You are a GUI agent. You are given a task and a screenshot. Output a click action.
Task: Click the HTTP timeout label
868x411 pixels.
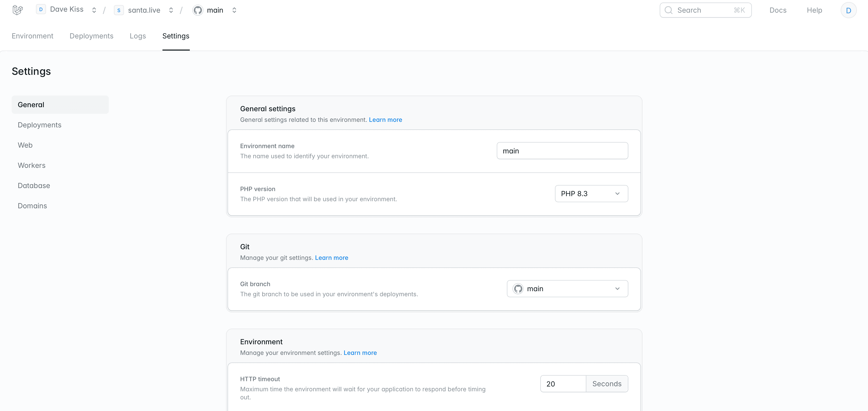tap(260, 379)
